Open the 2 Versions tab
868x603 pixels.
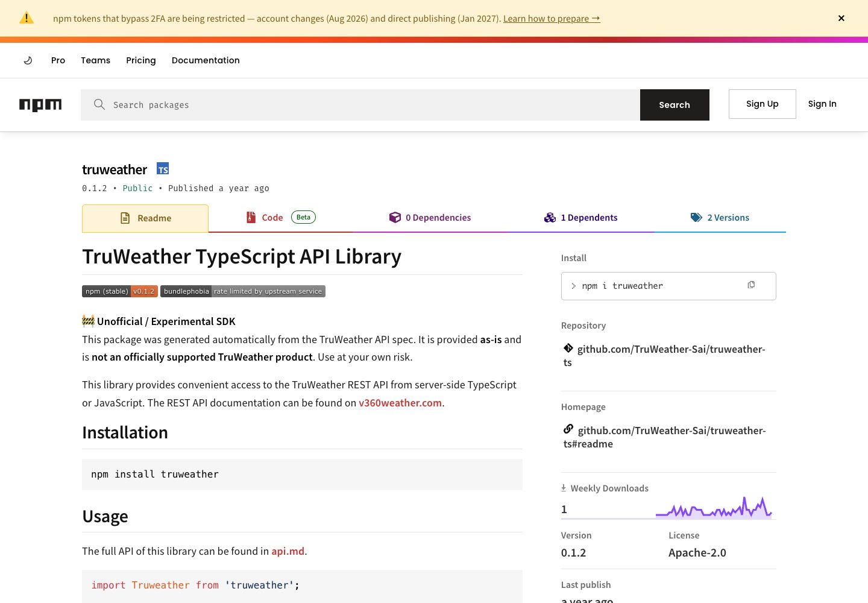pyautogui.click(x=720, y=218)
